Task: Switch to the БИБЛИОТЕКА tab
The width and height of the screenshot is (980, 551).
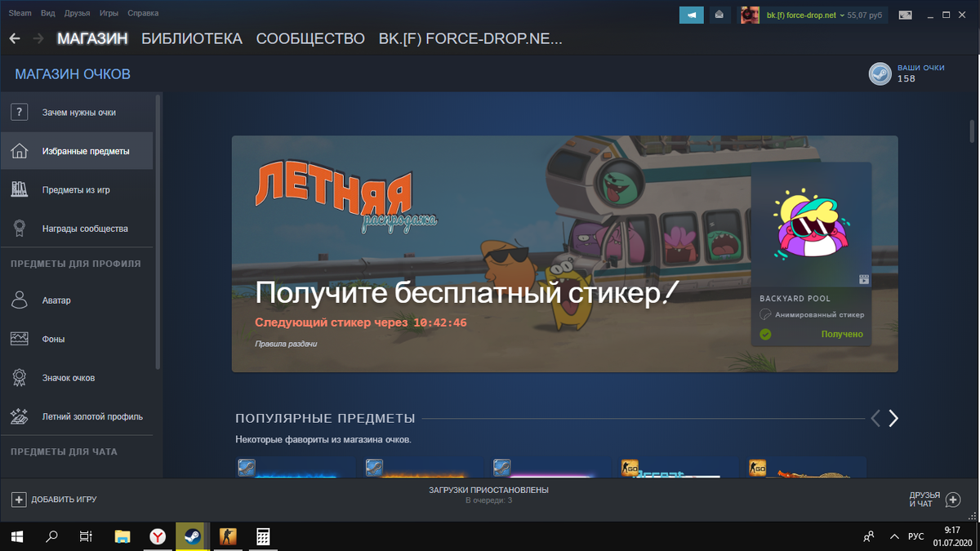Action: tap(191, 38)
